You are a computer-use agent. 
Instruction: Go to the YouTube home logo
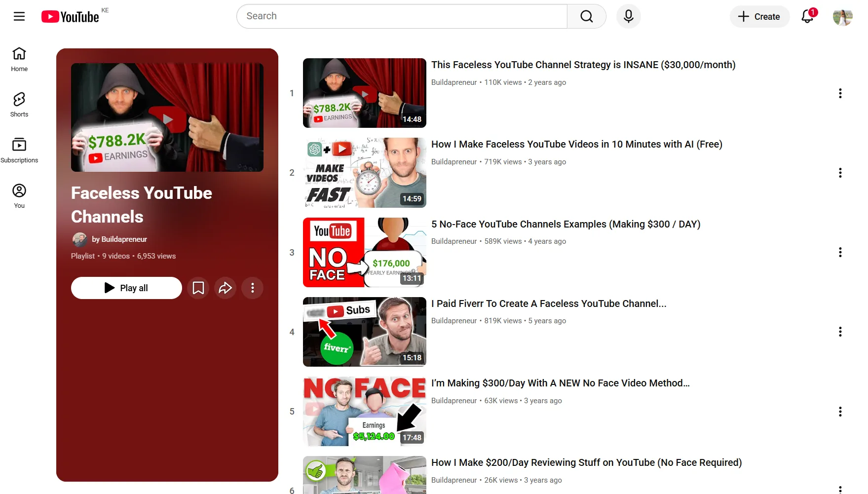coord(70,17)
